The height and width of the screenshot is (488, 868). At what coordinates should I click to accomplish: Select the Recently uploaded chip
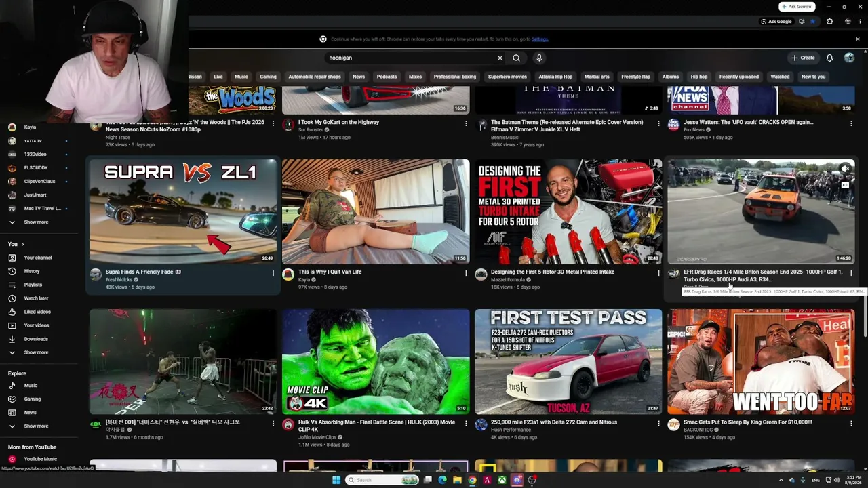[738, 77]
